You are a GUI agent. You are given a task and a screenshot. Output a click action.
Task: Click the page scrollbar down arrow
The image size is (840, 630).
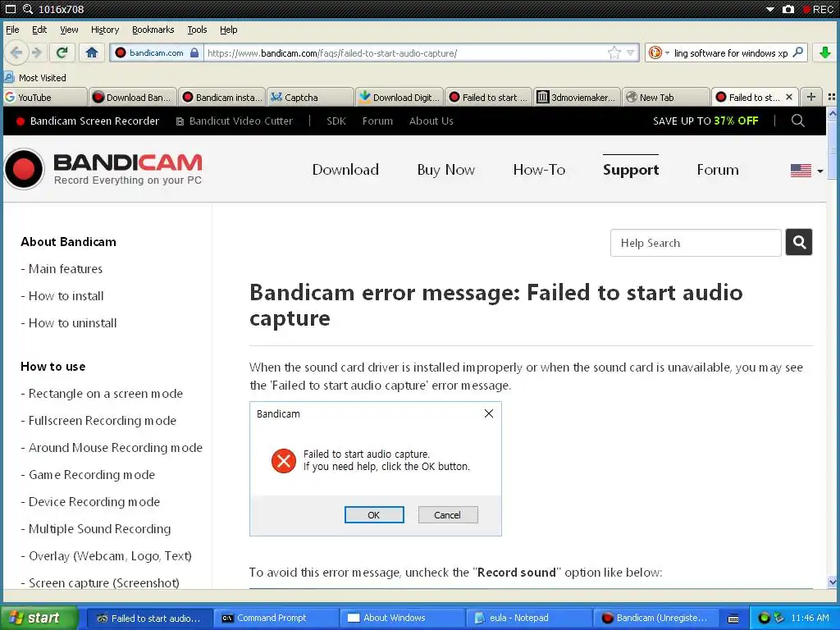tap(832, 582)
